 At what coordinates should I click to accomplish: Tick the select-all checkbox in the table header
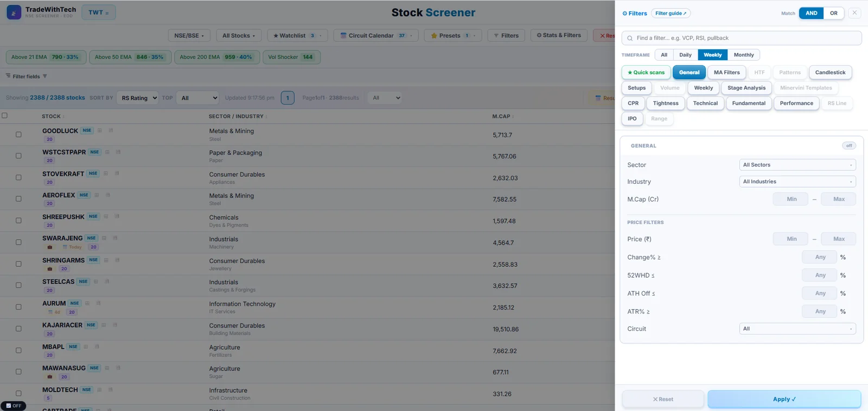[5, 115]
